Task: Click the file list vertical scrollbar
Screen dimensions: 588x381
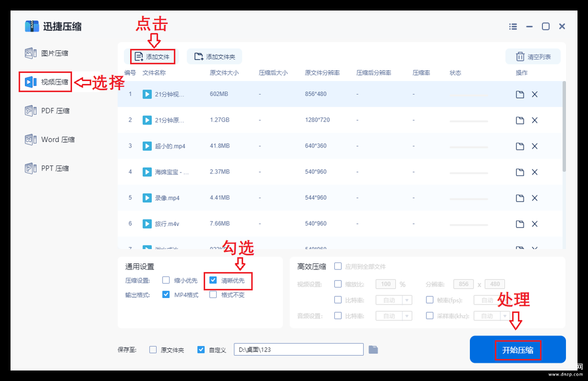Action: point(564,126)
